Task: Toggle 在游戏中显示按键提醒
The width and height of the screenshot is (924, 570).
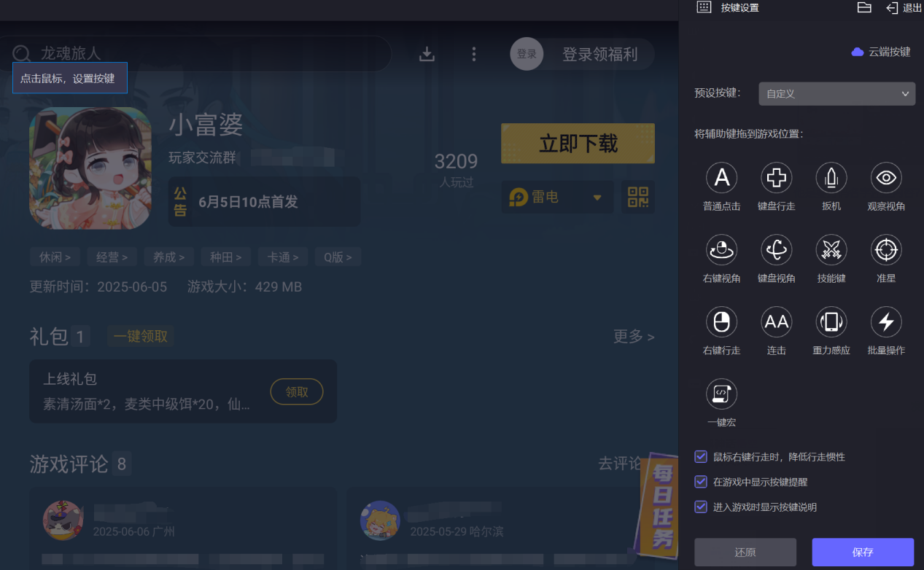Action: pos(700,482)
